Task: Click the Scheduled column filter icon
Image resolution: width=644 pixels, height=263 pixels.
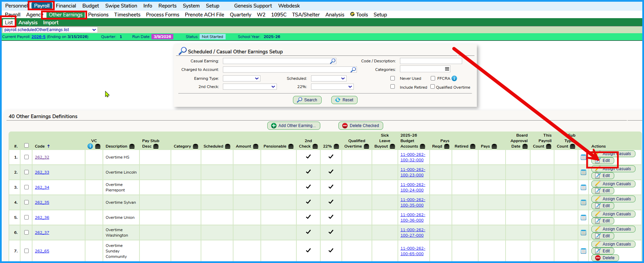Action: coord(228,146)
